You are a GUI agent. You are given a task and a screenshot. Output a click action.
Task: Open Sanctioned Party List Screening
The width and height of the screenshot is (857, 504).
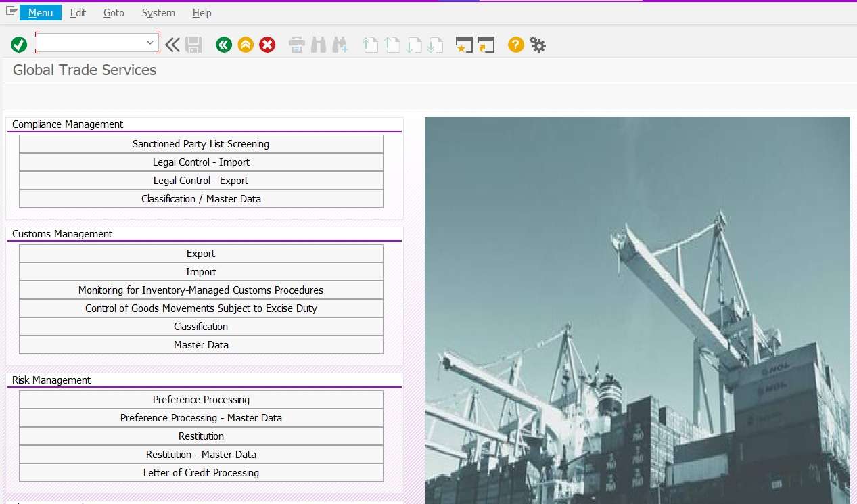pos(201,144)
